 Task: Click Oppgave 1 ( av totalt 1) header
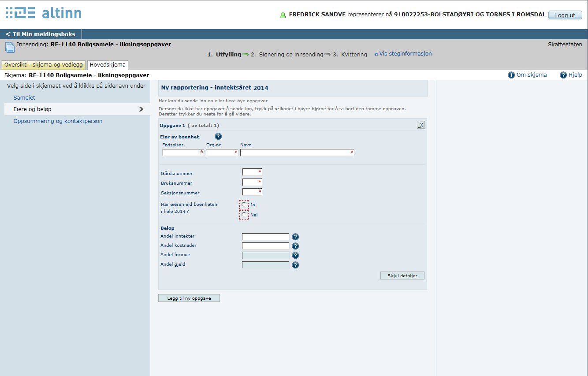coord(190,126)
